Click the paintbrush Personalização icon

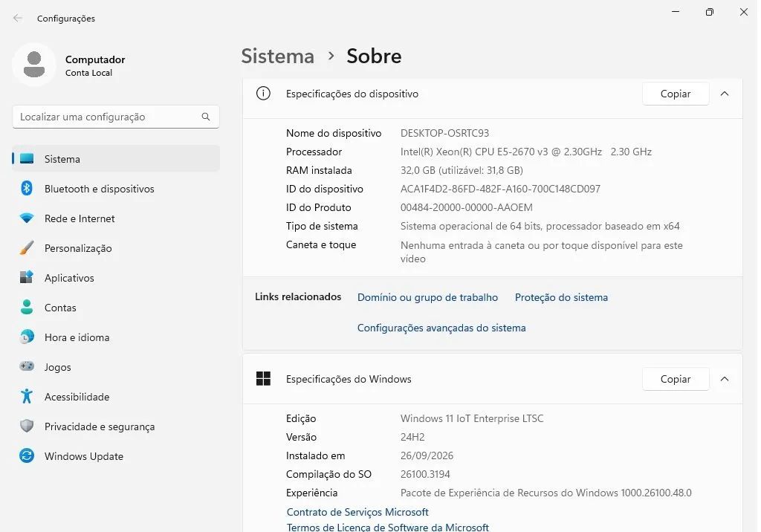[27, 247]
